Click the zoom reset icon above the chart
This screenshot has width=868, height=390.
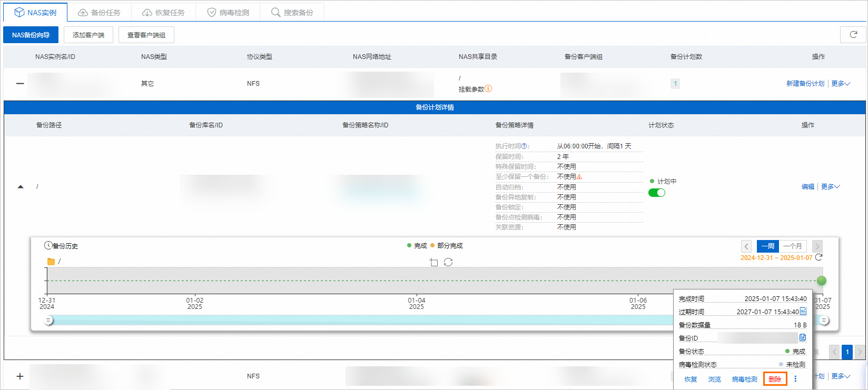click(448, 262)
